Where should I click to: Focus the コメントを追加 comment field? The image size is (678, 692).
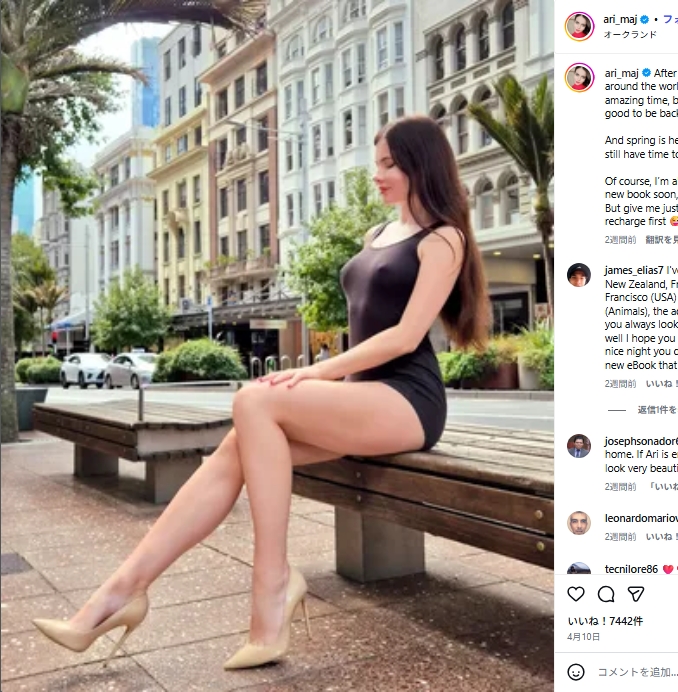[637, 672]
